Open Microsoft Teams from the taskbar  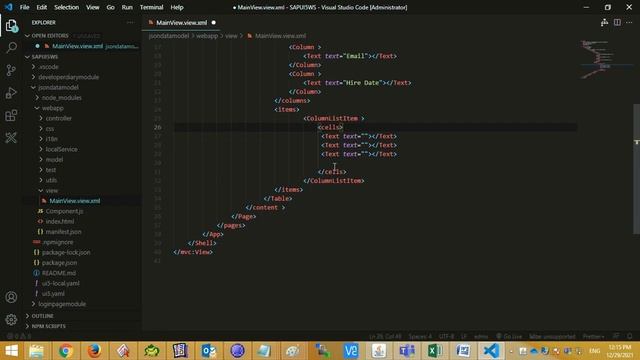coord(407,351)
